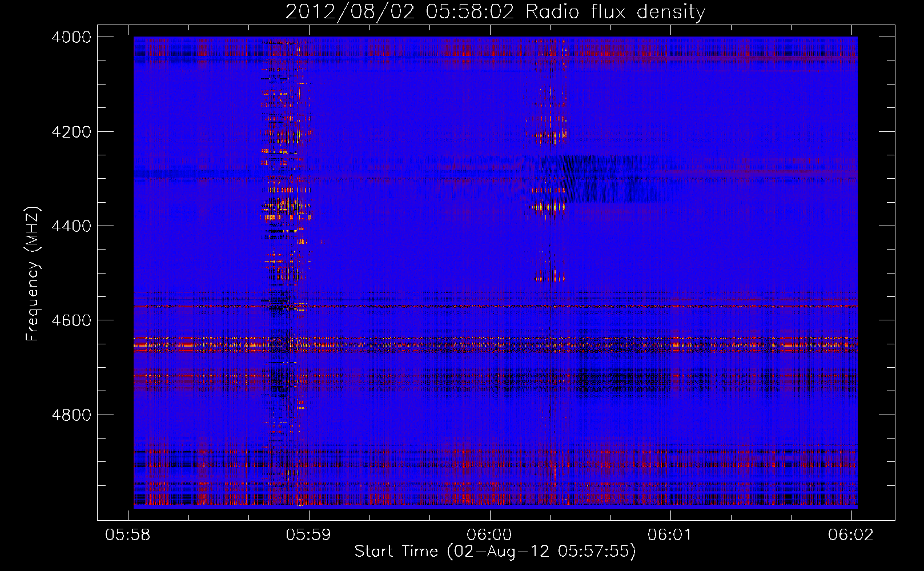Click the '05:58' time axis label
This screenshot has width=924, height=571.
pyautogui.click(x=128, y=534)
